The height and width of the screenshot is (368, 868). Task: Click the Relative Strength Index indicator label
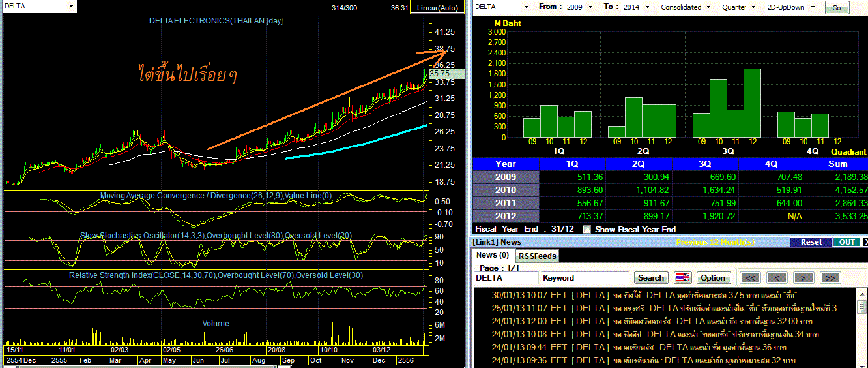pyautogui.click(x=216, y=275)
